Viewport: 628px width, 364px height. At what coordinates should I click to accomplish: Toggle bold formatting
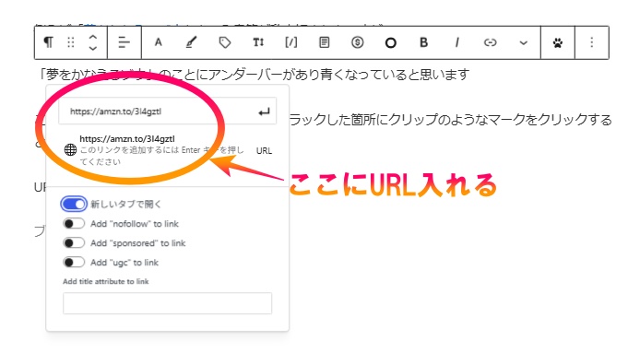424,42
